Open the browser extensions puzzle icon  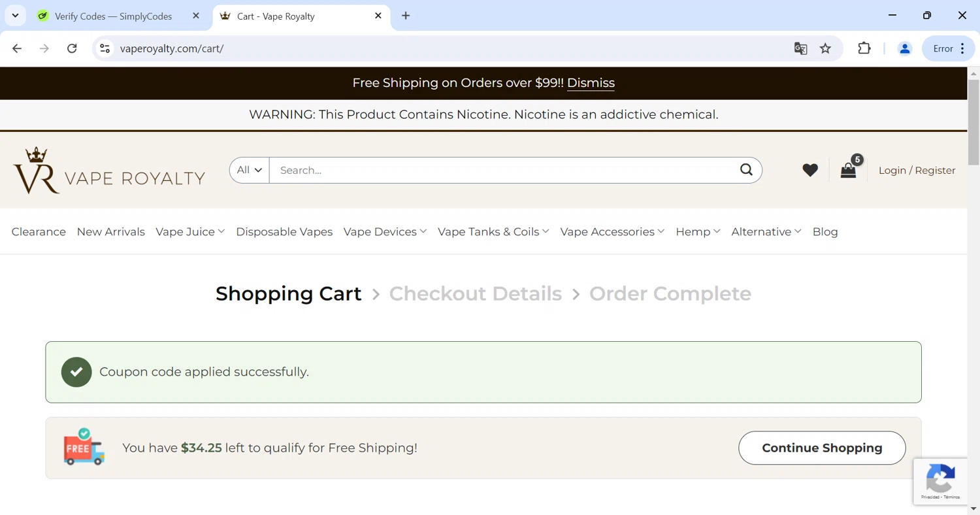pos(864,48)
